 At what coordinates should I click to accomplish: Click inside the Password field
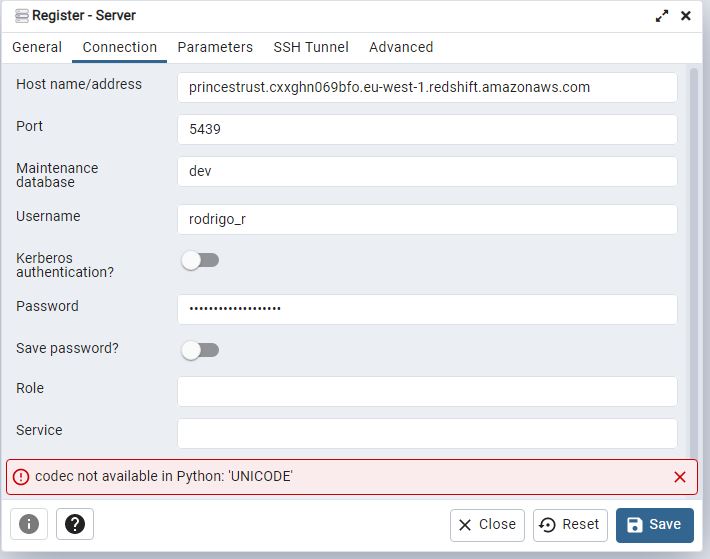(x=427, y=309)
